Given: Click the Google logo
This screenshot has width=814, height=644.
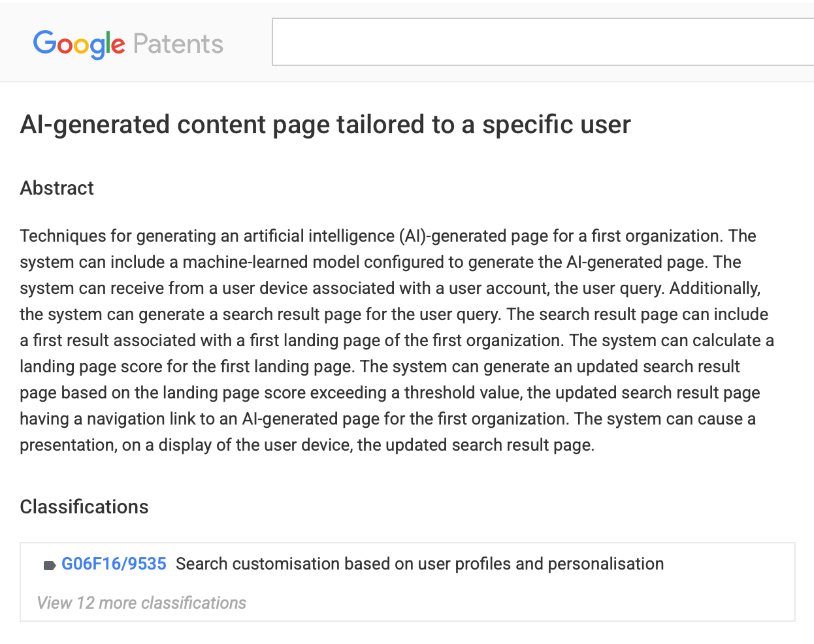Looking at the screenshot, I should tap(78, 44).
